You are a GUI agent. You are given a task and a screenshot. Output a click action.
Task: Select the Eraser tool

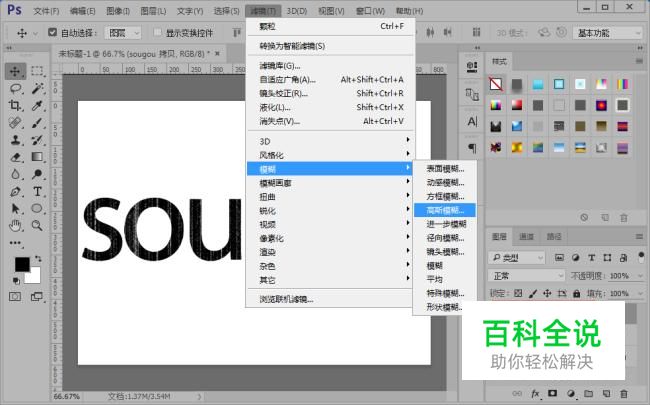(x=15, y=157)
